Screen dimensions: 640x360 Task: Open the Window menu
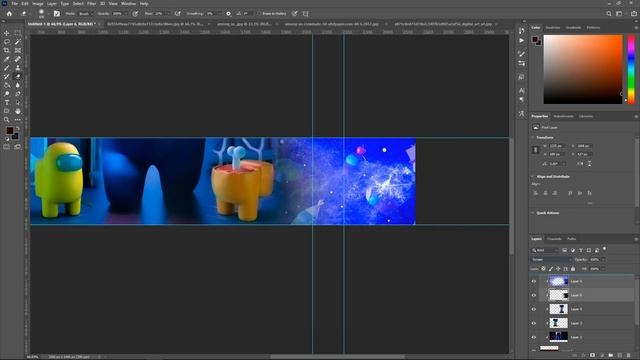point(128,4)
